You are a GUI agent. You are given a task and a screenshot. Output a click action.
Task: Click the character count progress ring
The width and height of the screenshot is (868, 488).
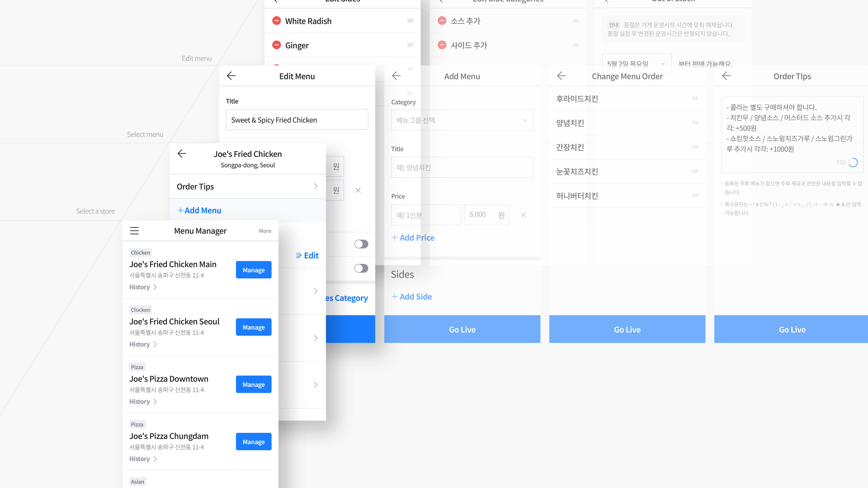[853, 162]
